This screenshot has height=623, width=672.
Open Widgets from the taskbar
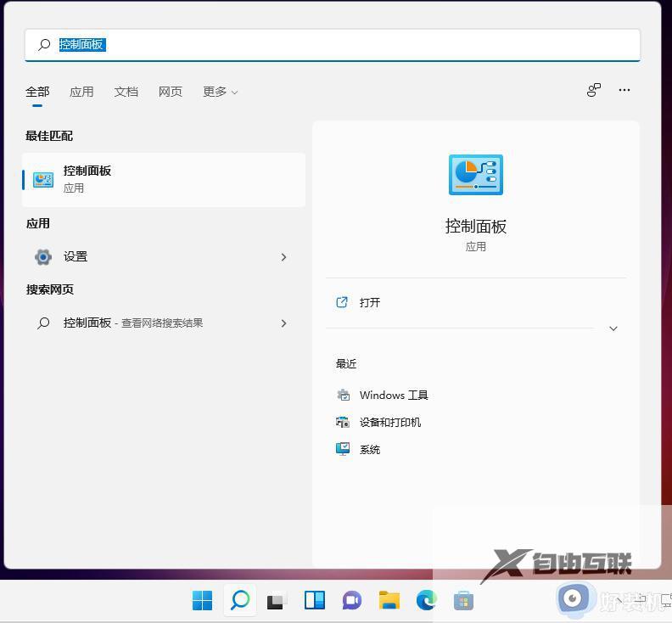pos(315,600)
